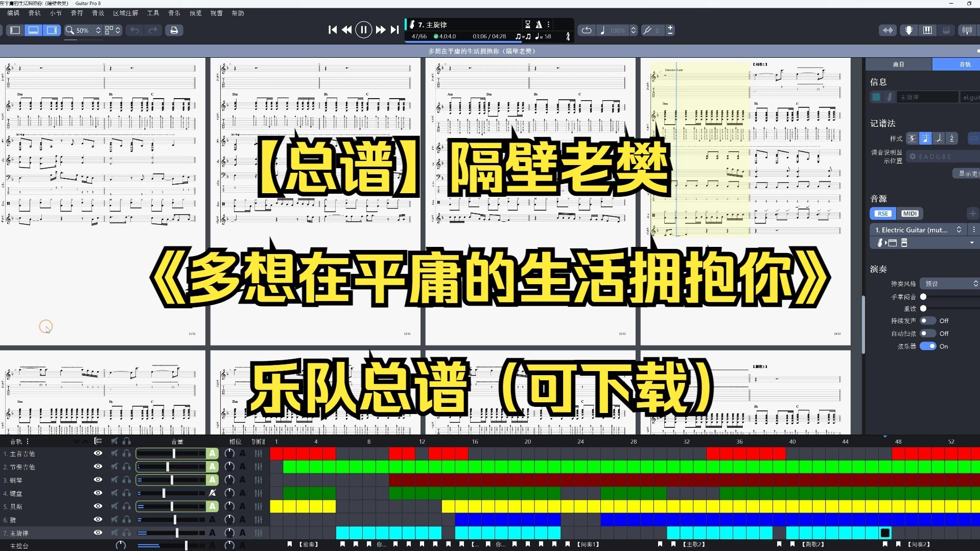The width and height of the screenshot is (980, 551).
Task: Hide the 贝斯 track using eye icon
Action: [x=98, y=507]
